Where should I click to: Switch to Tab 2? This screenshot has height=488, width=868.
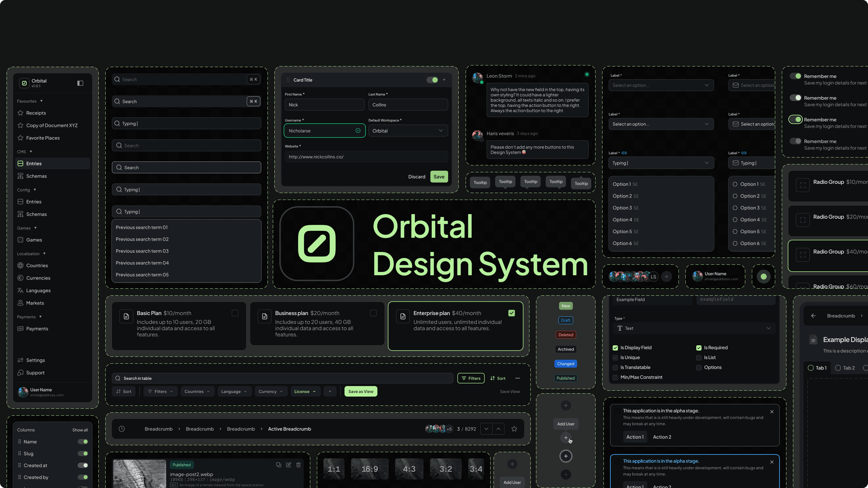845,368
